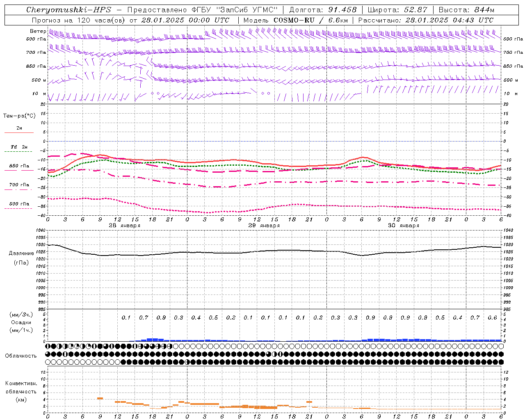Click the 500 м wind level label on left
Screen dimensions: 525x420
tap(39, 80)
